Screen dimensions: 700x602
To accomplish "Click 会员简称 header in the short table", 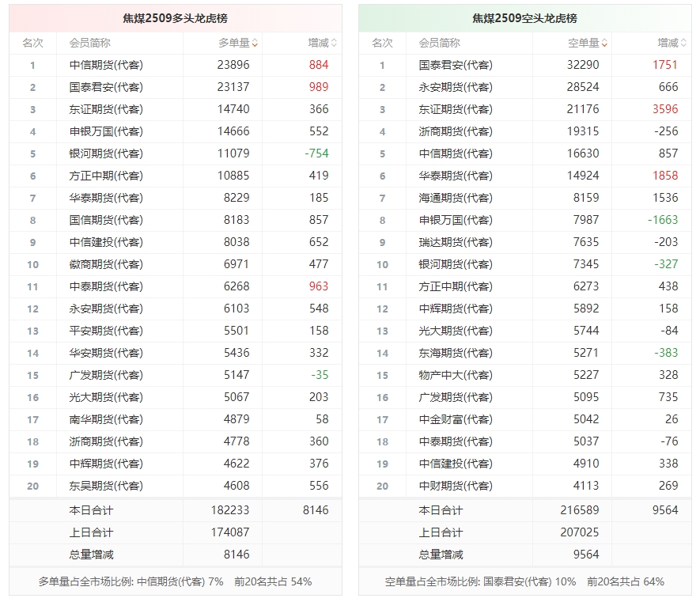I will (439, 43).
